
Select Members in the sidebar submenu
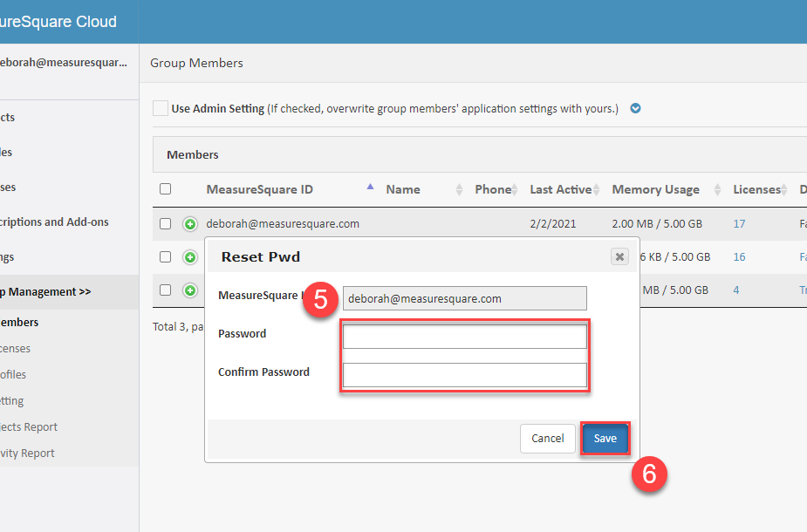click(19, 322)
